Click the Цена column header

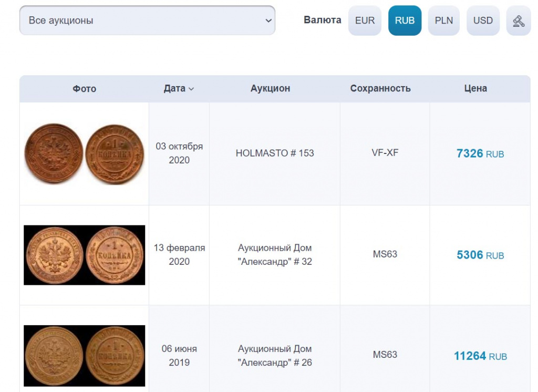pos(475,88)
